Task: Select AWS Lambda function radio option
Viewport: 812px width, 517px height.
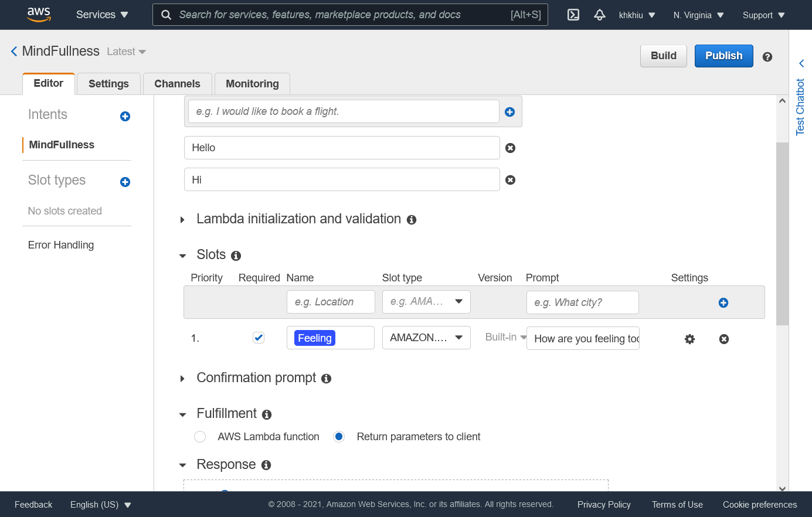Action: (200, 437)
